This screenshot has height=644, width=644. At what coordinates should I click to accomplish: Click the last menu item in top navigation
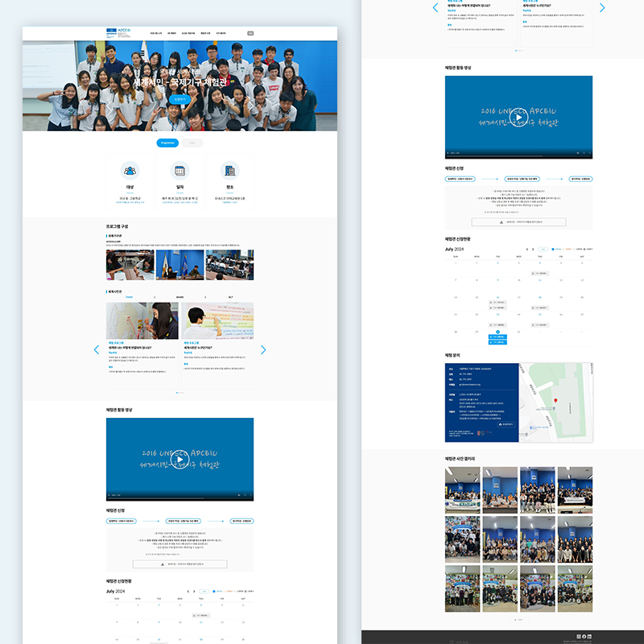(x=221, y=34)
